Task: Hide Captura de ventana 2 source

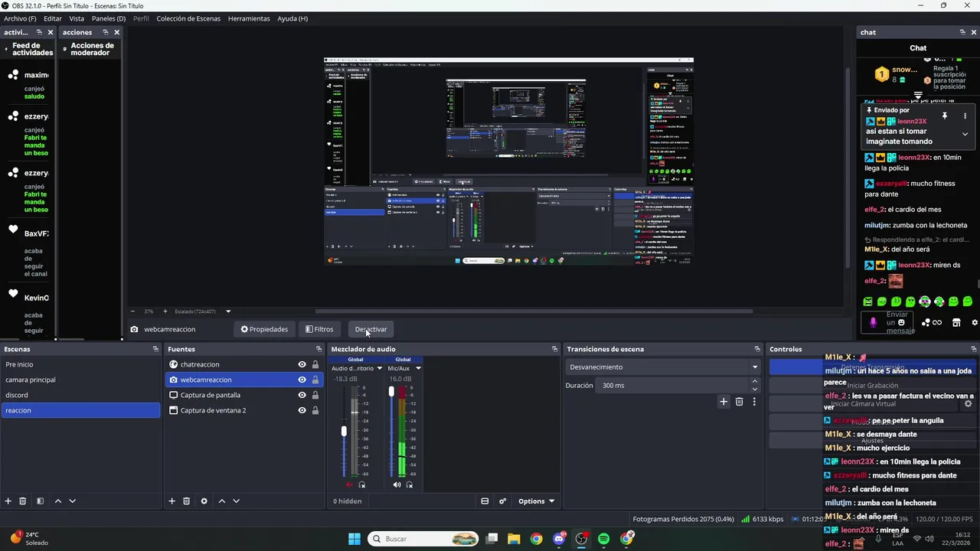Action: click(x=302, y=410)
